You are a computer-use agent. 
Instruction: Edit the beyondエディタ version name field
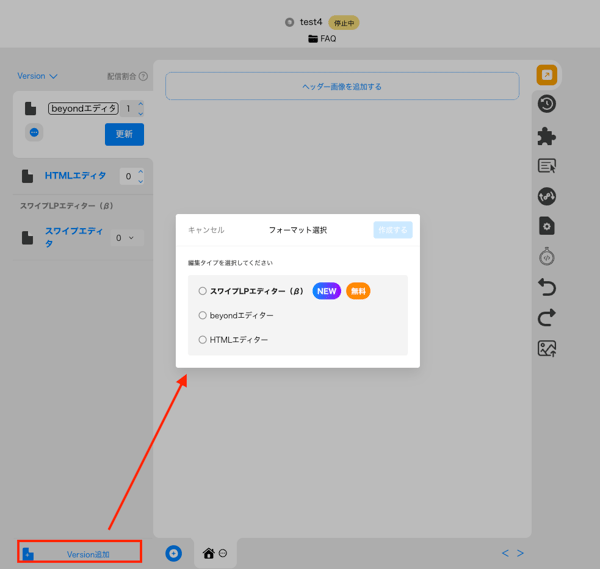pos(83,109)
